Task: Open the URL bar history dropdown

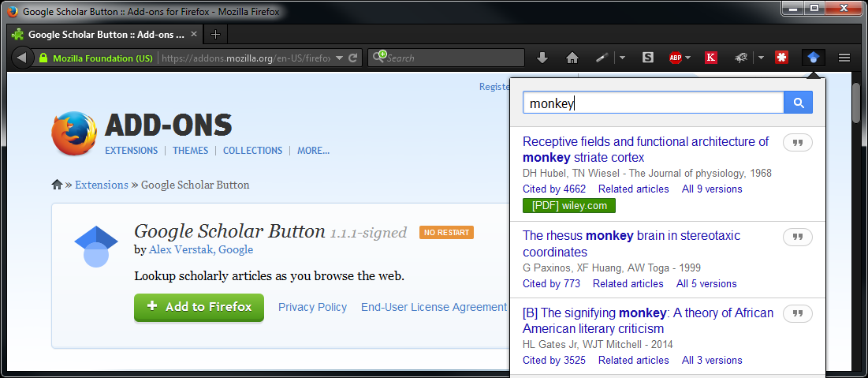Action: pos(339,58)
